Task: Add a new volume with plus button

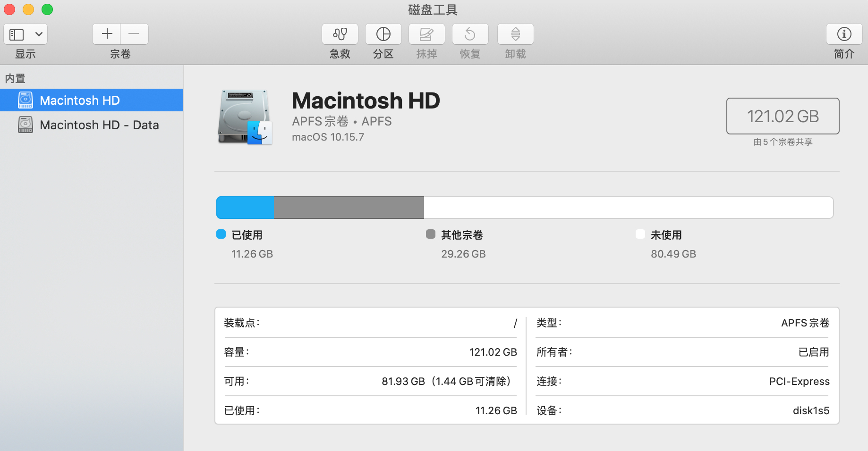Action: coord(107,34)
